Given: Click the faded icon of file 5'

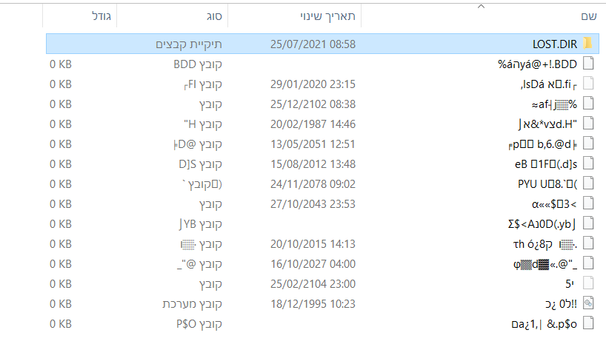Looking at the screenshot, I should click(589, 283).
